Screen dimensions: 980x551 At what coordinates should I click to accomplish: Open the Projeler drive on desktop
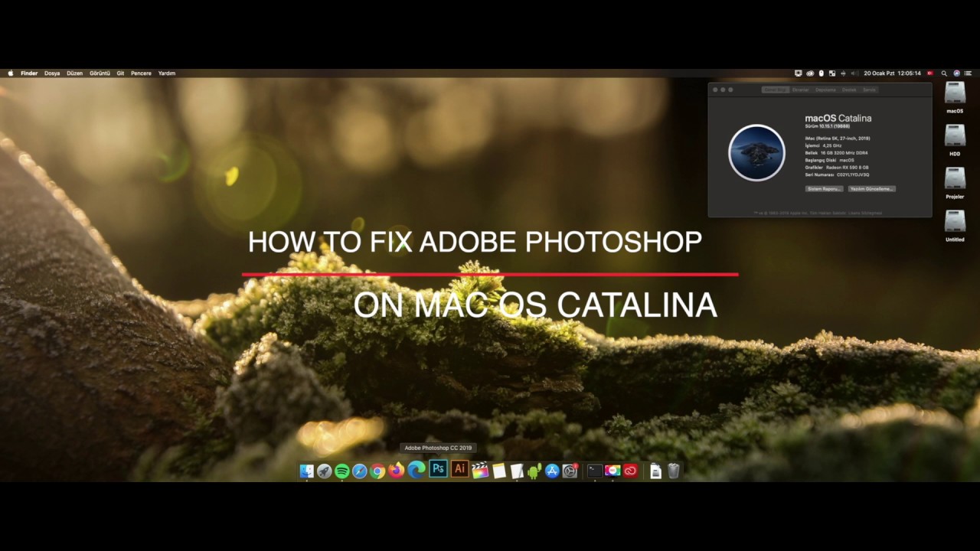click(955, 178)
